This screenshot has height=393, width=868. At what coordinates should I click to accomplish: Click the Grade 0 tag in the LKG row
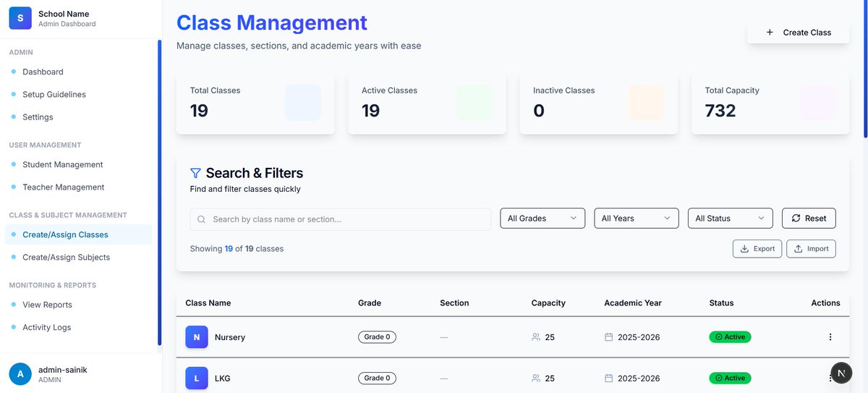[377, 379]
